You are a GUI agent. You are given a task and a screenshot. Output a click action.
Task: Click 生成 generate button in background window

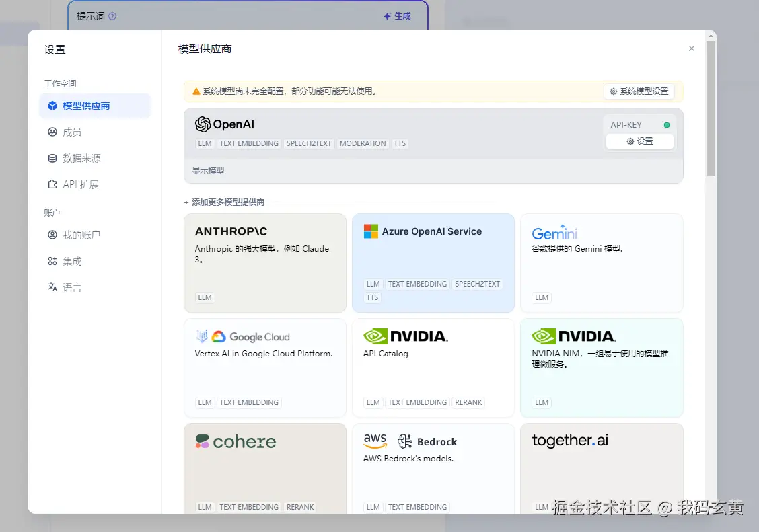397,16
